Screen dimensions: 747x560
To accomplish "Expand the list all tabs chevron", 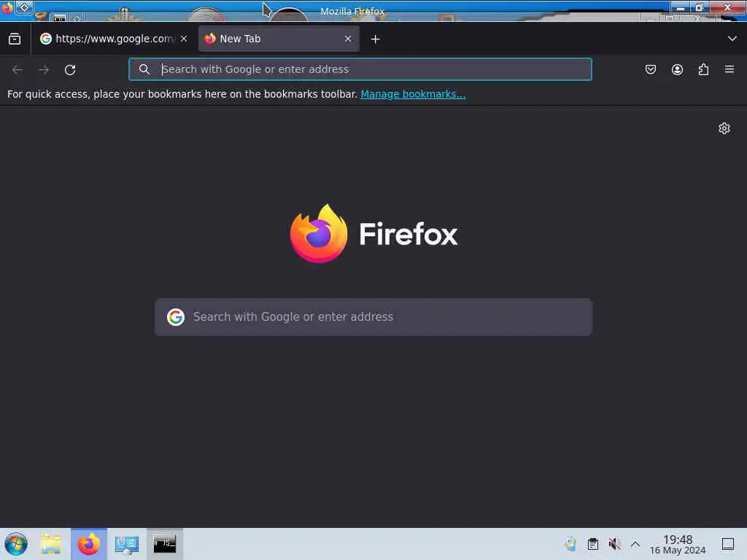I will coord(732,39).
